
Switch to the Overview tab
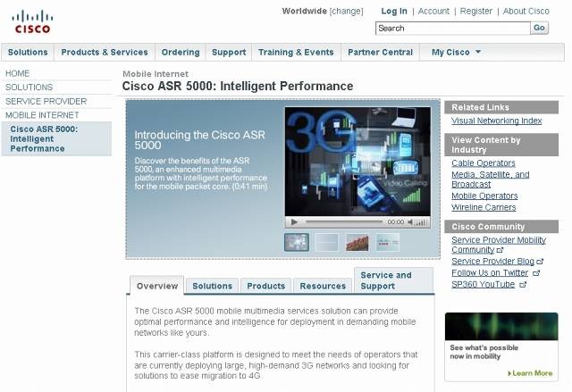click(157, 286)
